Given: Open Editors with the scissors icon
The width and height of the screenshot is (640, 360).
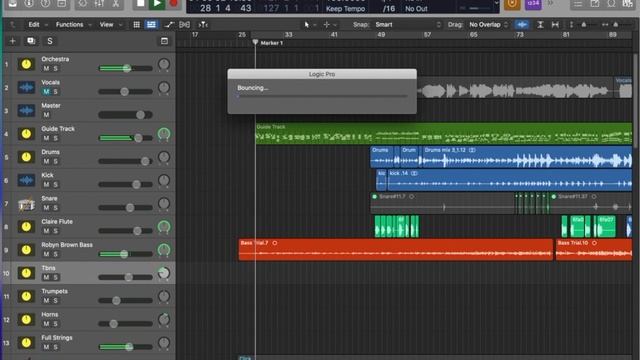Looking at the screenshot, I should [116, 4].
